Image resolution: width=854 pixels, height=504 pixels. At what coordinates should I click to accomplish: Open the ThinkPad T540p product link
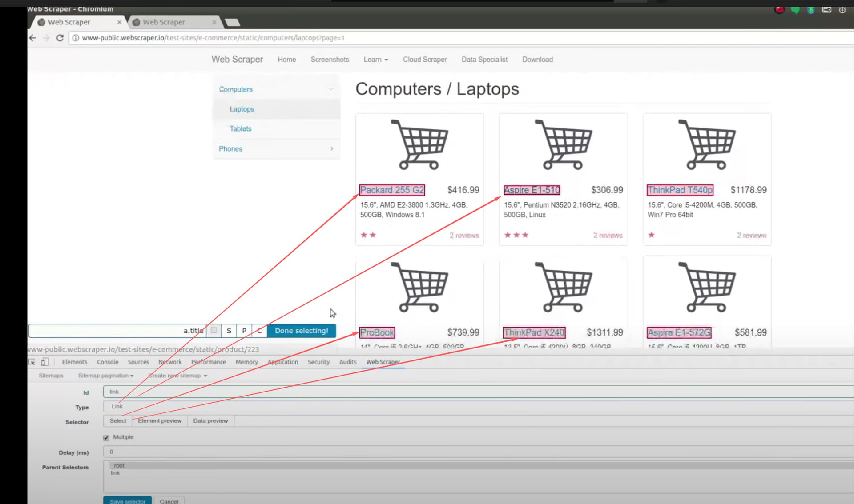click(x=680, y=190)
